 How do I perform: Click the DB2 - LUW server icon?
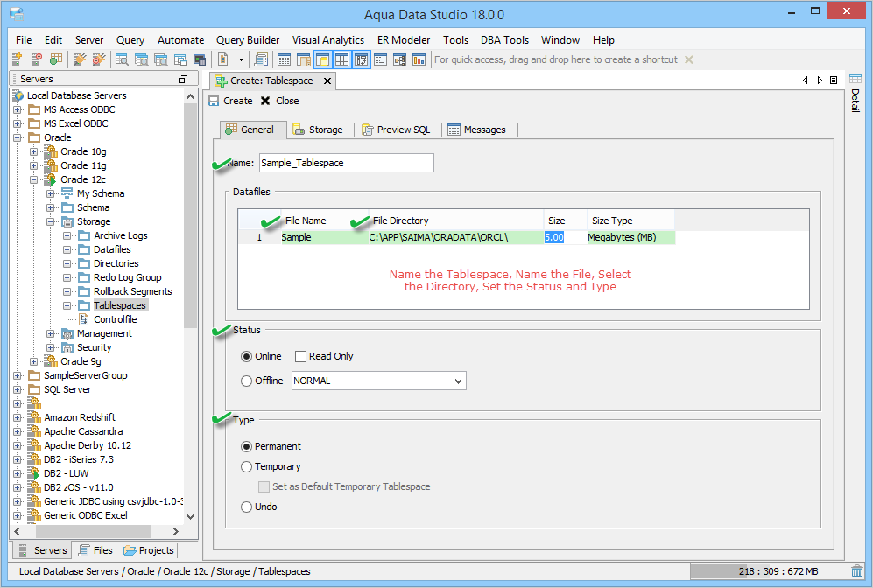pyautogui.click(x=34, y=473)
